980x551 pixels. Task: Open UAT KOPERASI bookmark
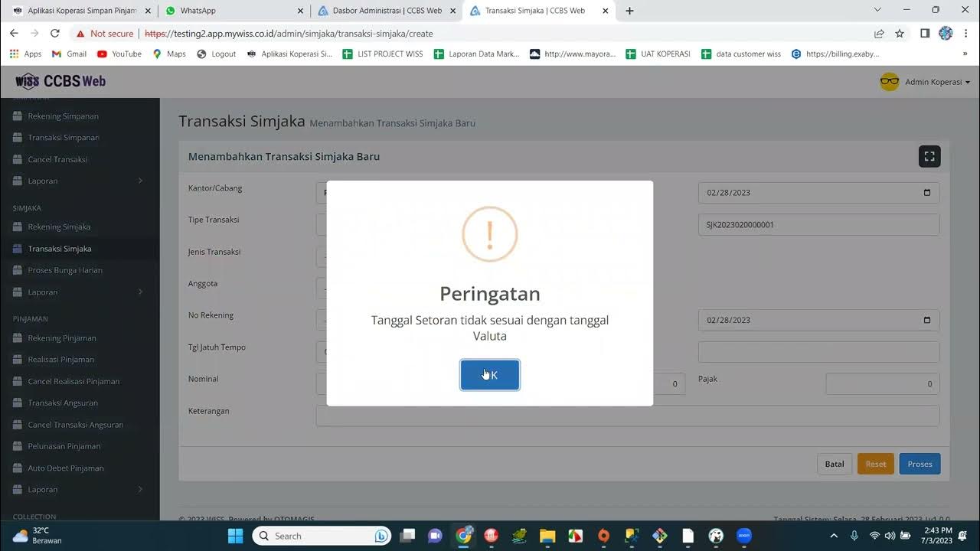[658, 54]
